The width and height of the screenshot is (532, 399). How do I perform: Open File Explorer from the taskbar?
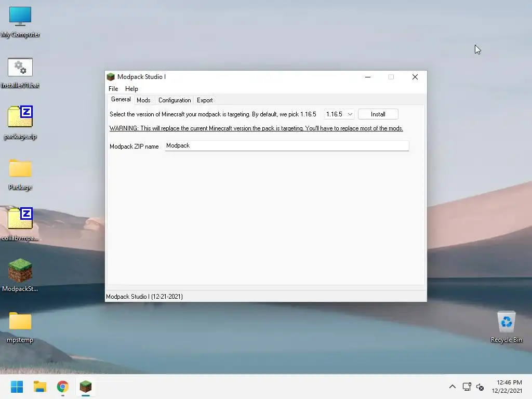(x=39, y=387)
